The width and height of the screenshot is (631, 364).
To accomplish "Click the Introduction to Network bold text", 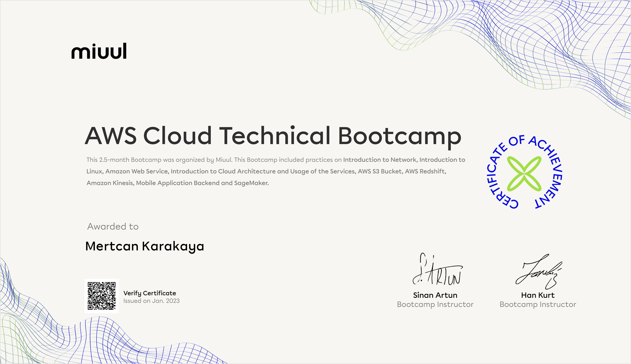I will [x=380, y=160].
